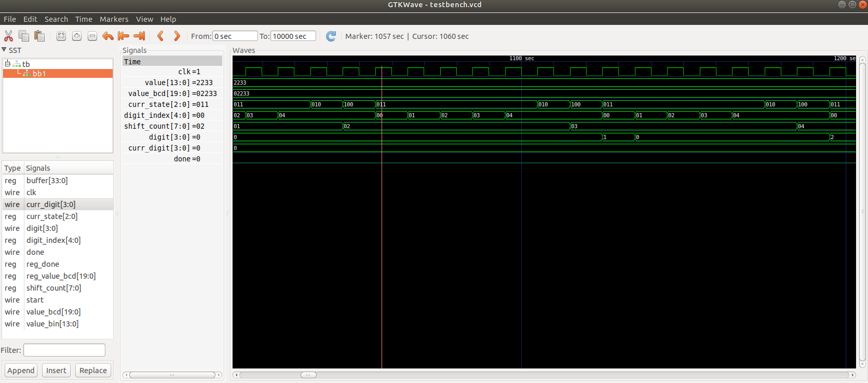Click the 1100 sec time ruler label
Viewport: 868px width, 383px height.
522,58
